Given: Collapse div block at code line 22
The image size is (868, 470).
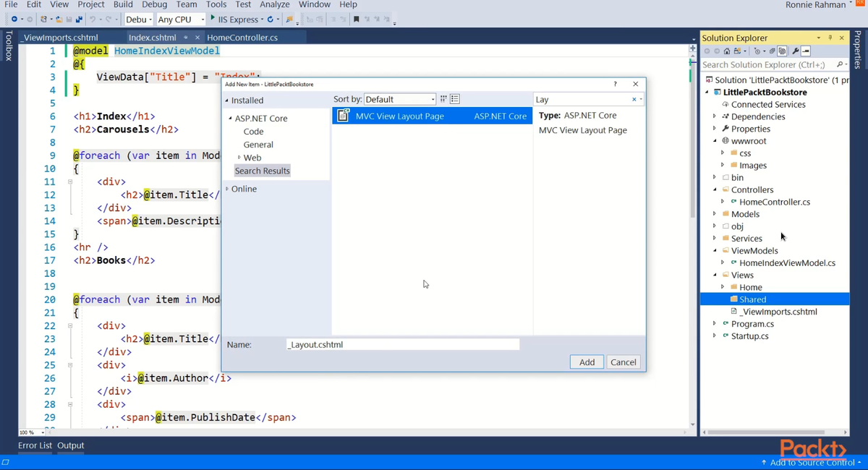Looking at the screenshot, I should point(70,325).
